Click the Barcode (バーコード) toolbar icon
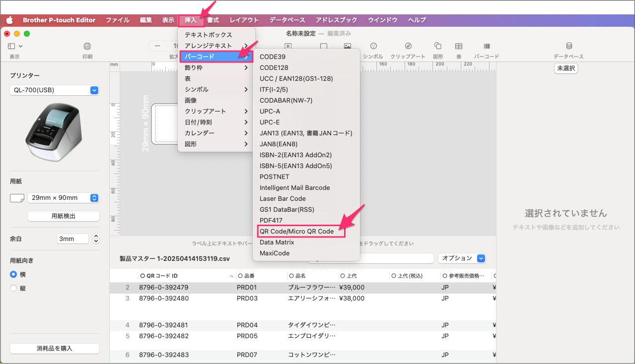 click(487, 46)
